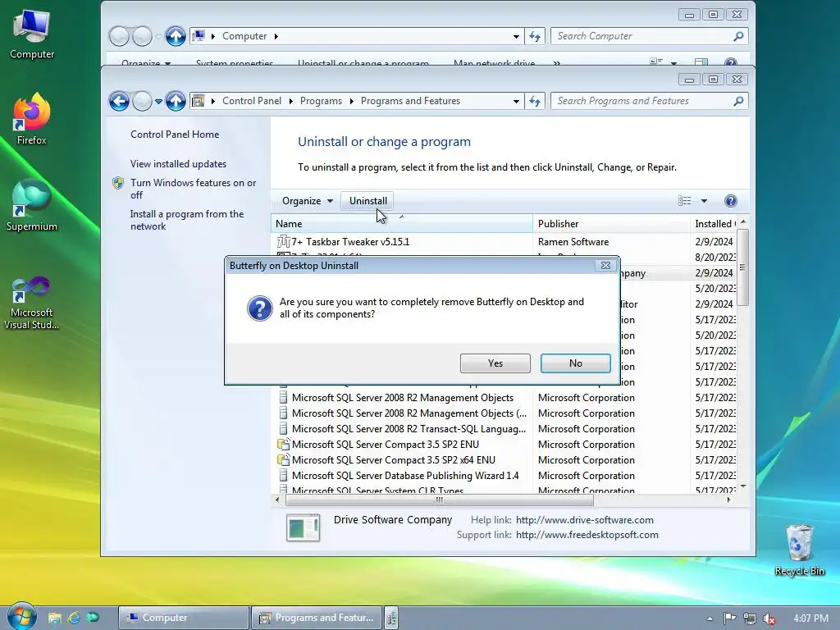
Task: Click the Programs breadcrumb segment
Action: pos(321,101)
